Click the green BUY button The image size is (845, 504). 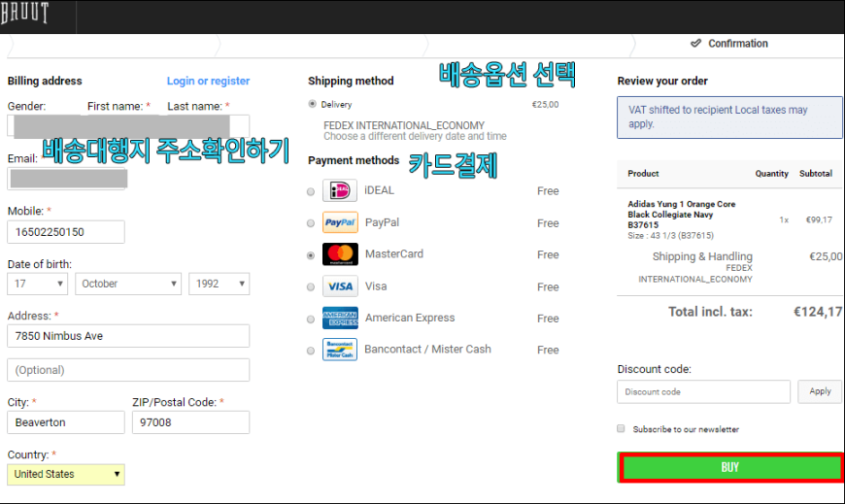(x=730, y=467)
